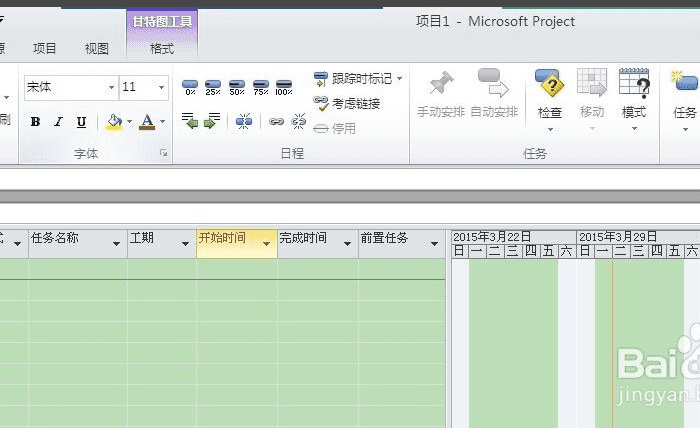Indent the selected task
700x428 pixels.
click(x=212, y=121)
